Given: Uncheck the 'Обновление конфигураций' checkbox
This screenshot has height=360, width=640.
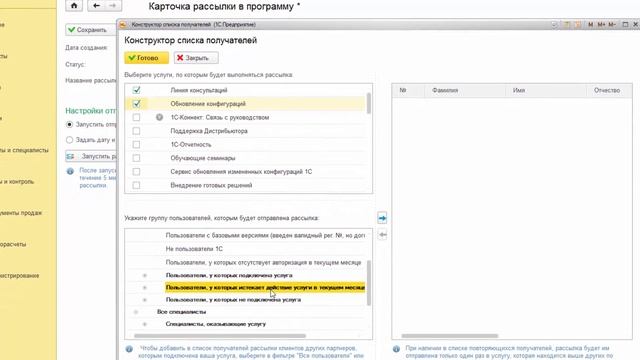Looking at the screenshot, I should (x=136, y=104).
